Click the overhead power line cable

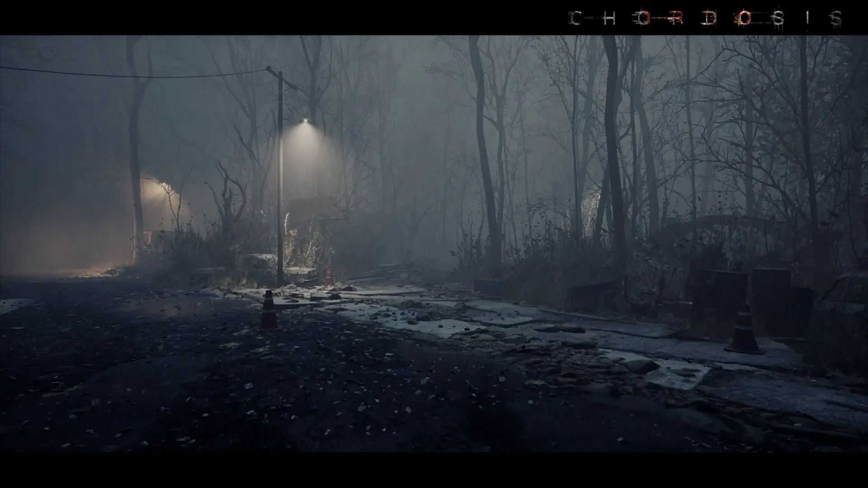coord(136,75)
